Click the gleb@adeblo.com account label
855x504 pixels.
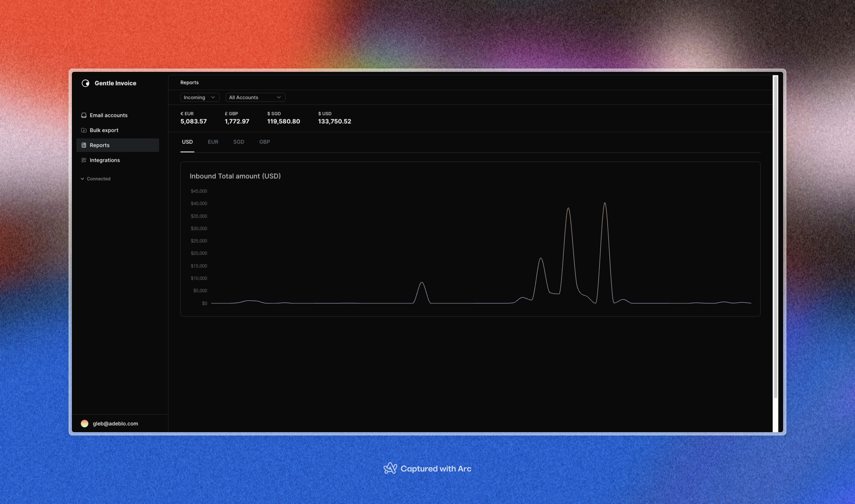(x=115, y=424)
